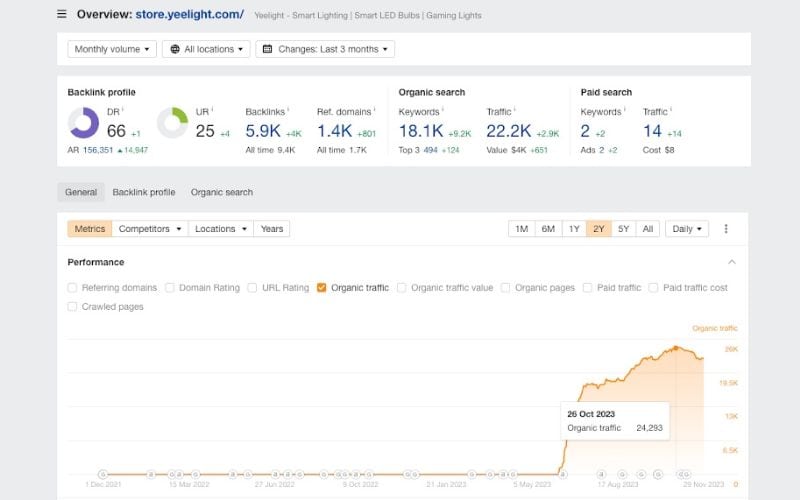Switch to the Organic search tab
This screenshot has height=500, width=800.
pos(222,192)
